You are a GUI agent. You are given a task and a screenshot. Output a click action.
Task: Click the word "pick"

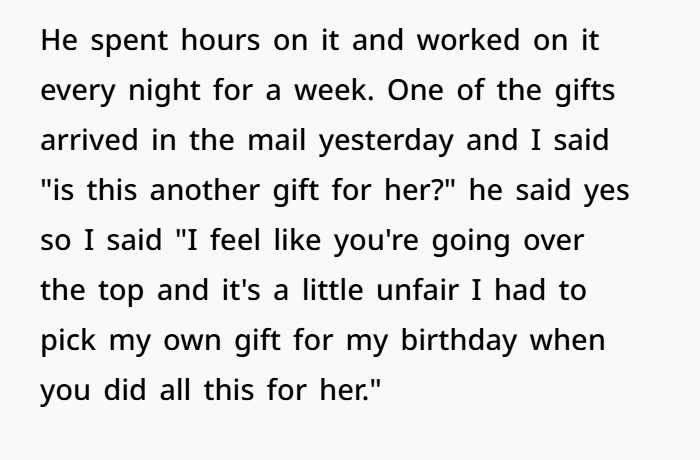[68, 342]
